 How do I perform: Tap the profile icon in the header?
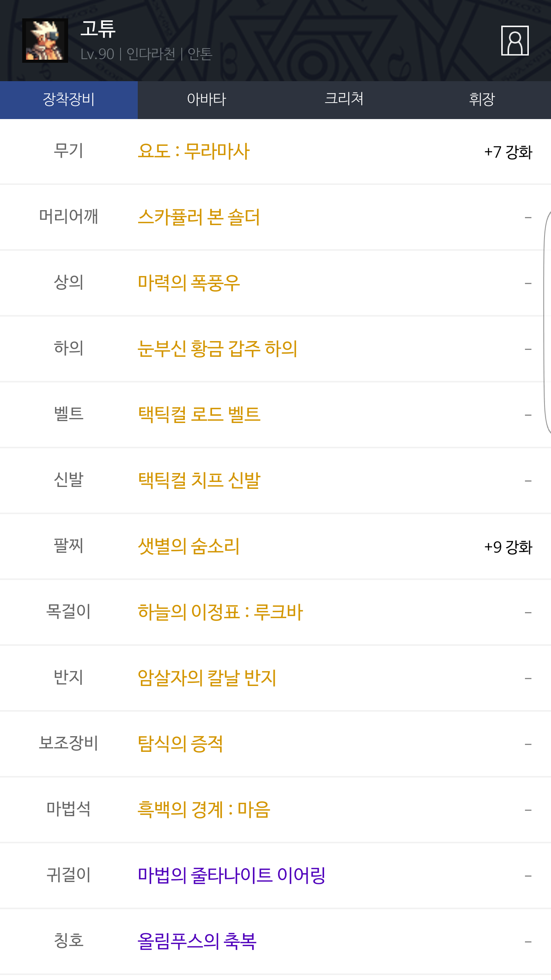(x=515, y=41)
